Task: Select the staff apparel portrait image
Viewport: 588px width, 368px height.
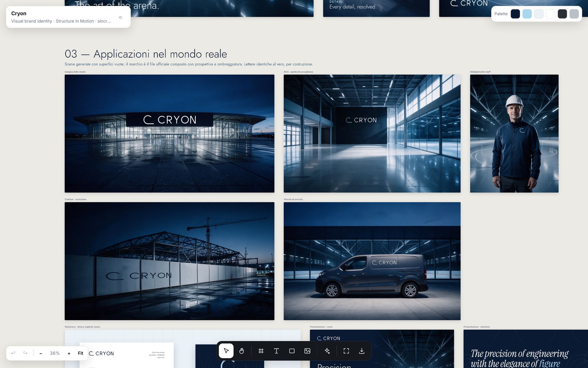Action: 514,133
